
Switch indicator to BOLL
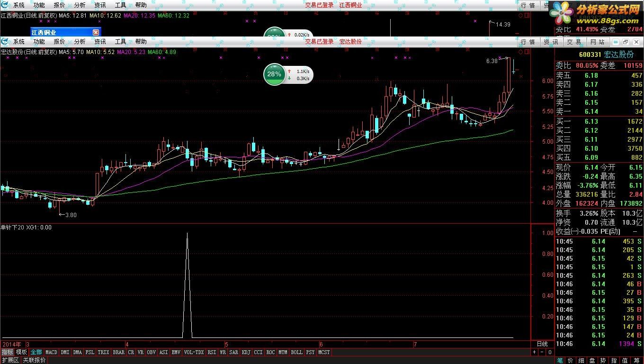click(296, 352)
